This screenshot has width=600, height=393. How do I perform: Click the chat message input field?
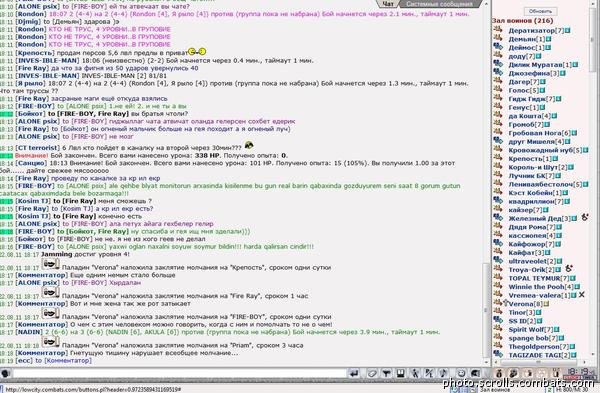tap(180, 373)
